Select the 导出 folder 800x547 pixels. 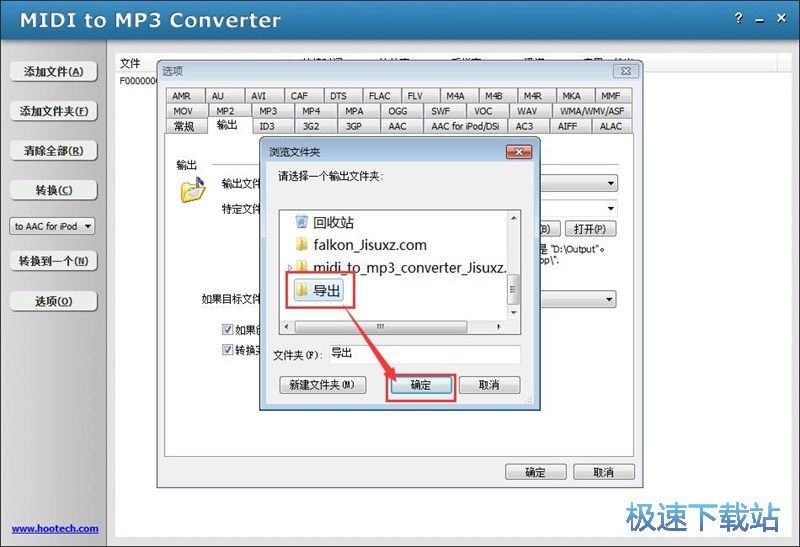318,290
